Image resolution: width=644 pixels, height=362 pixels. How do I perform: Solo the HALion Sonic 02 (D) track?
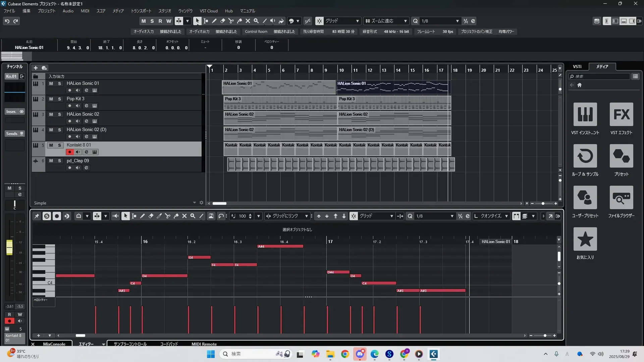(x=59, y=130)
